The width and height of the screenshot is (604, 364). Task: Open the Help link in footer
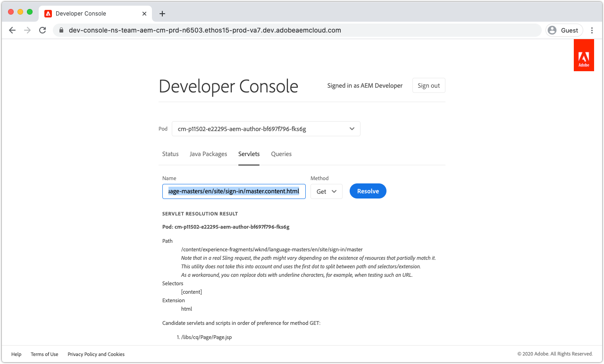17,354
